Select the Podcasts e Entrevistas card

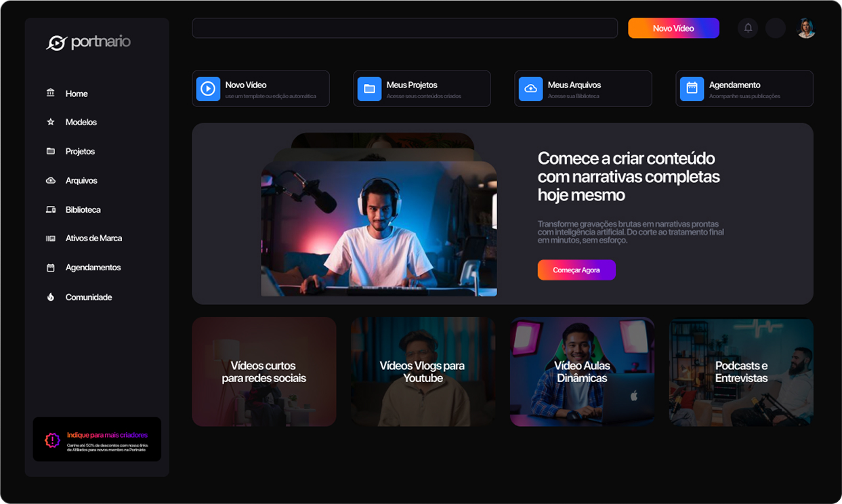(741, 372)
